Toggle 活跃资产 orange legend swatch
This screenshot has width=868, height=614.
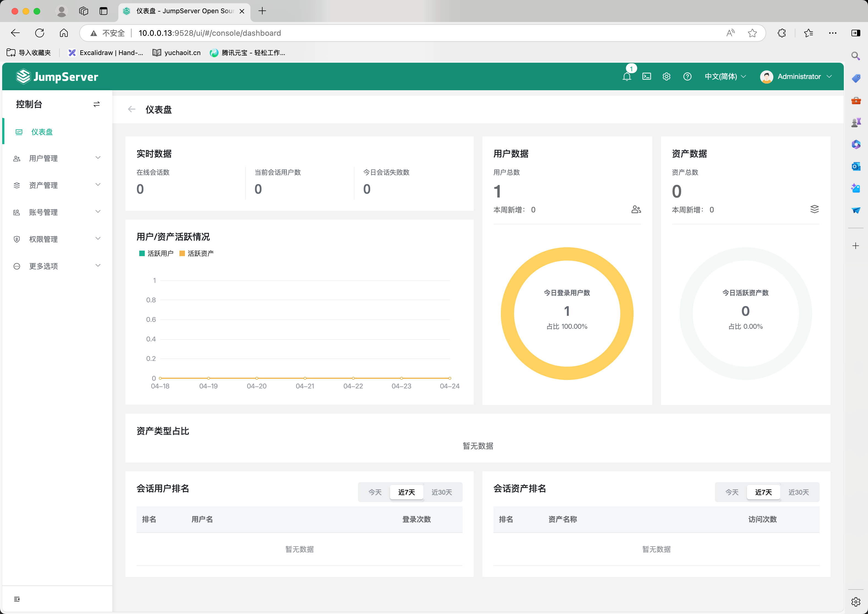(x=182, y=253)
